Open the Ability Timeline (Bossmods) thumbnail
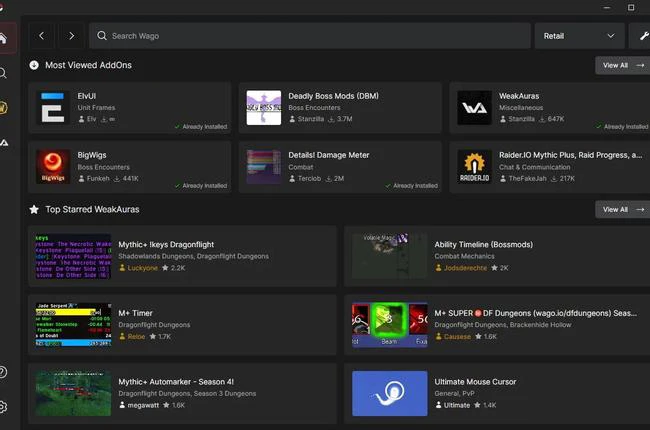This screenshot has height=430, width=650. pos(389,256)
